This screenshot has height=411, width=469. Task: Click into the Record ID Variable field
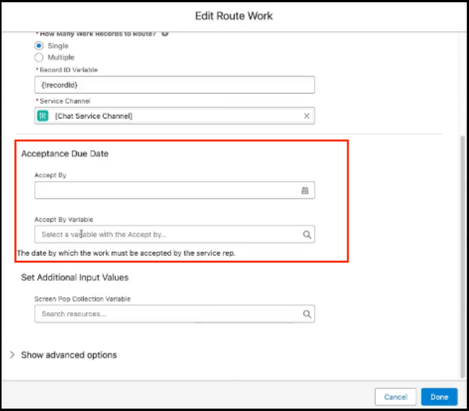point(174,85)
